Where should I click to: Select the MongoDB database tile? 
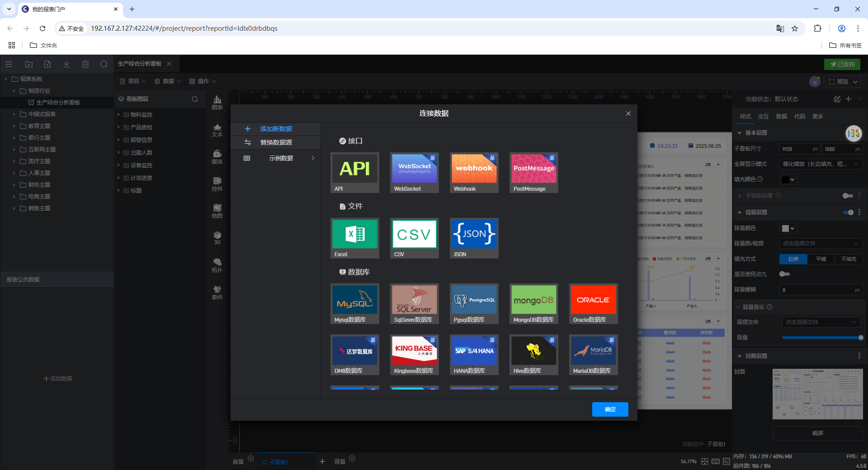[x=534, y=304]
